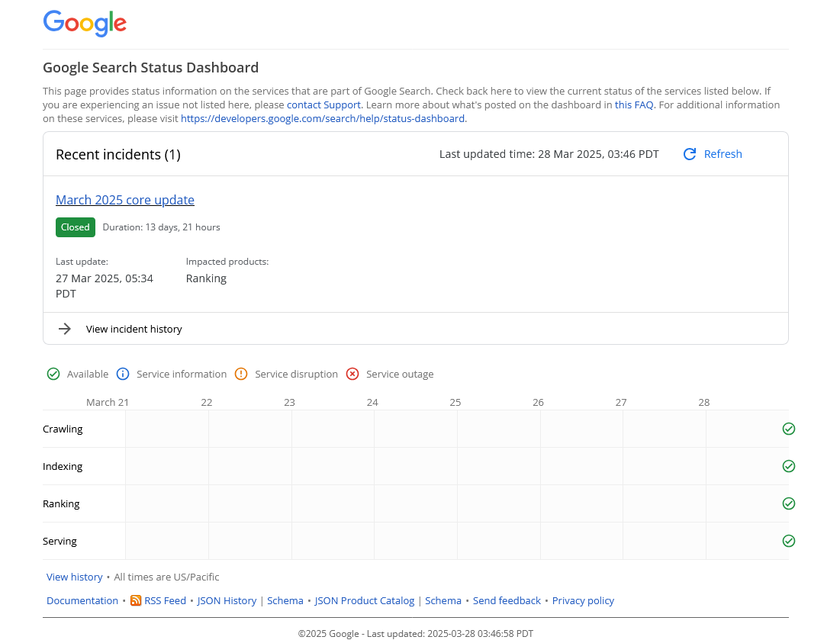Click the Recent incidents (1) heading

(x=117, y=154)
